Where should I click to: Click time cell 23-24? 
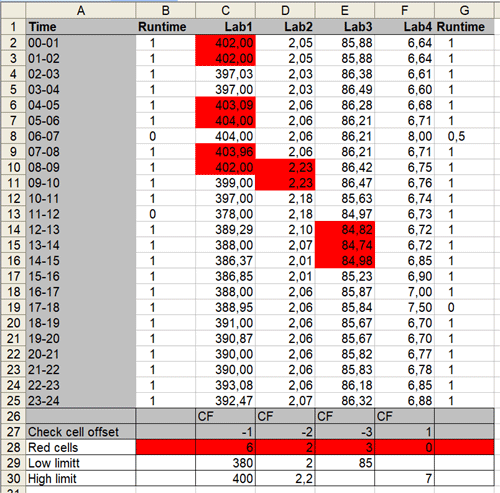pyautogui.click(x=81, y=401)
